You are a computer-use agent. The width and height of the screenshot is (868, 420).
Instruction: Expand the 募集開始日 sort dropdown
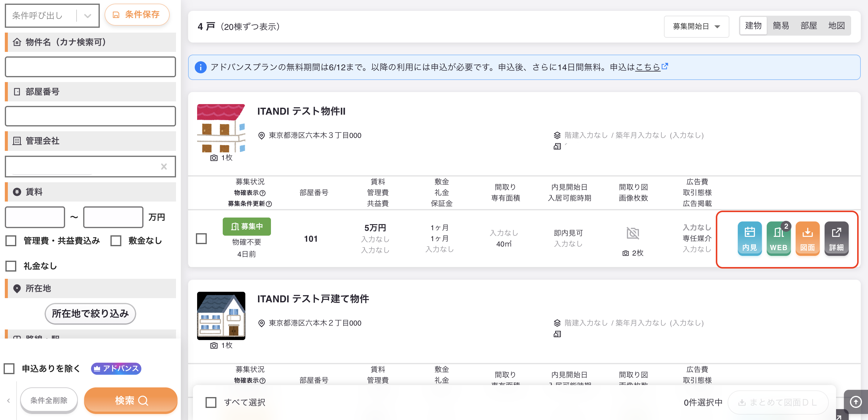[696, 26]
